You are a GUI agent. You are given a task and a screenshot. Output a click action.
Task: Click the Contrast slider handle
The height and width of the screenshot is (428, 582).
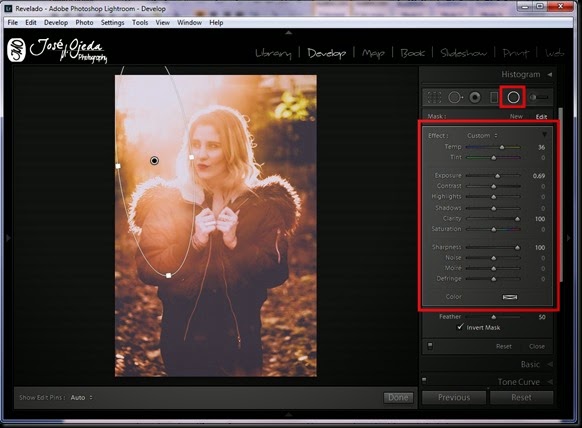(494, 186)
